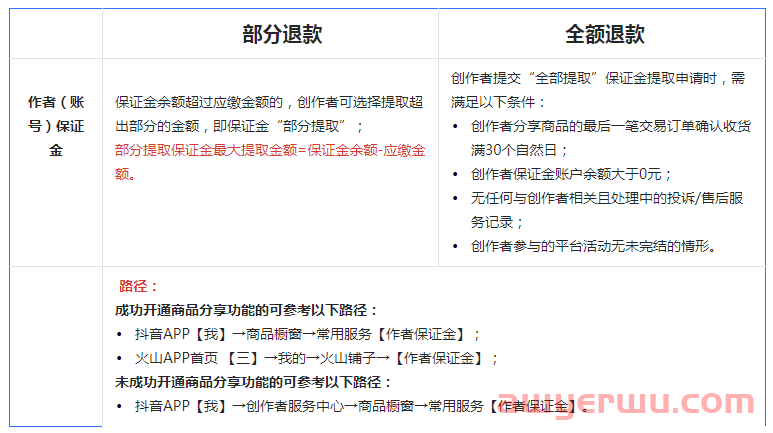
Task: Click the bullet 无任何与创作者相关且处理中的投诉
Action: (607, 210)
